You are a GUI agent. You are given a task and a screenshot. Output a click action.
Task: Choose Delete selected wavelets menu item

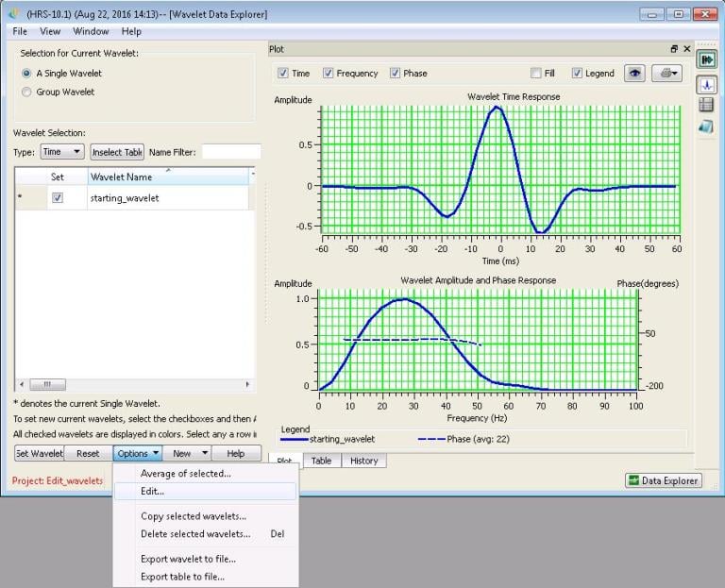(x=205, y=533)
